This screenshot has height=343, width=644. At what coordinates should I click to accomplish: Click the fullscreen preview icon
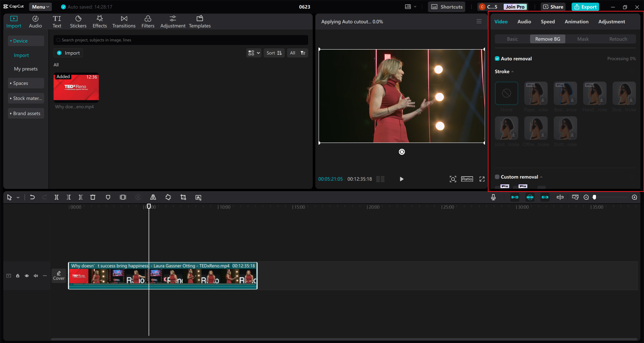click(x=482, y=179)
